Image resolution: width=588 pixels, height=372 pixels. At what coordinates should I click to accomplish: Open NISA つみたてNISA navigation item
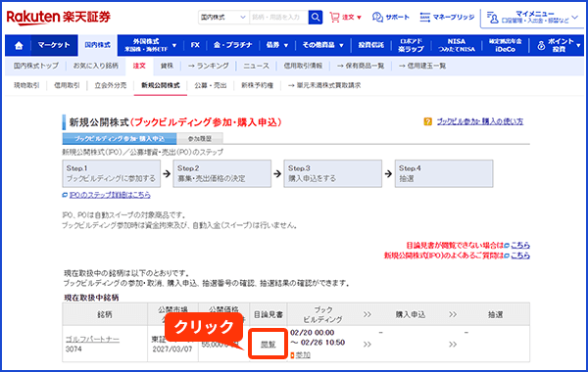[x=457, y=45]
